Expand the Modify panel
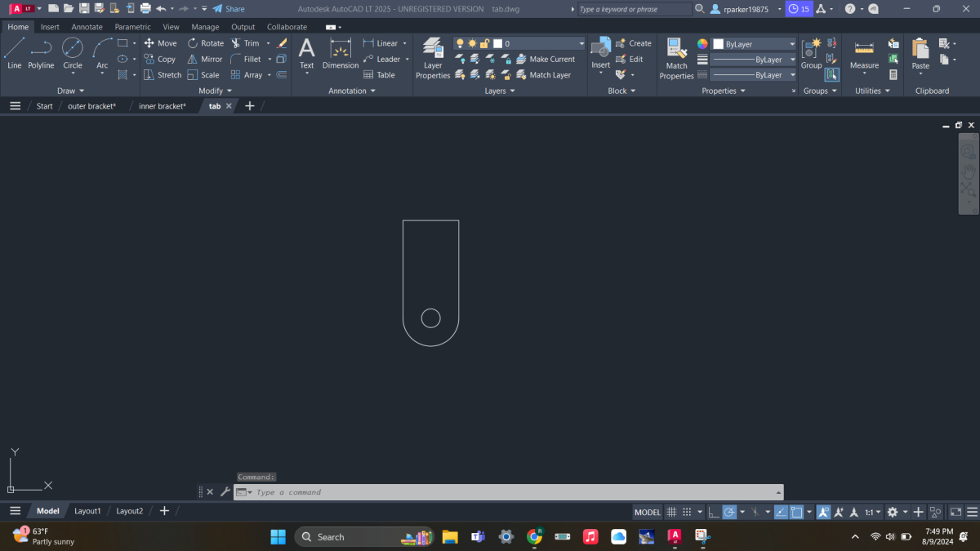Viewport: 980px width, 551px height. [216, 91]
